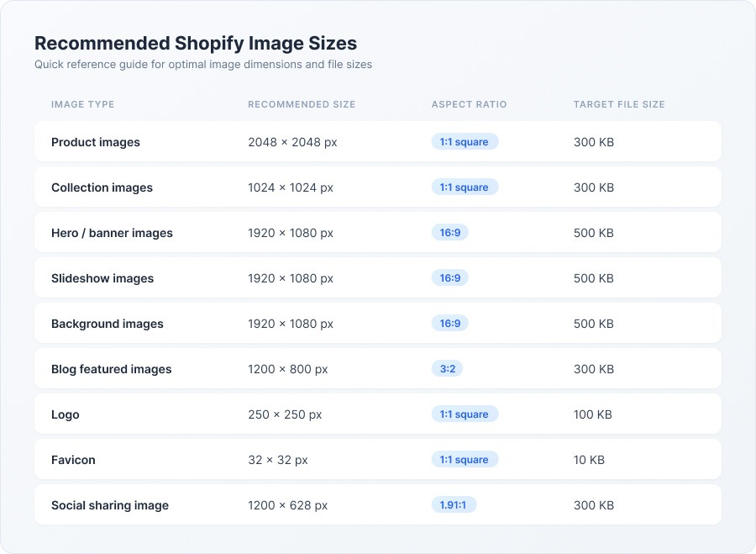Click the Background images row
The height and width of the screenshot is (554, 756).
coord(378,323)
